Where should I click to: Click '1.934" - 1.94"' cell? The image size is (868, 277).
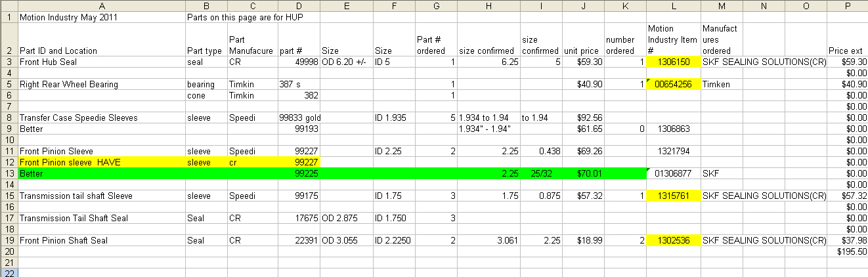[x=488, y=129]
